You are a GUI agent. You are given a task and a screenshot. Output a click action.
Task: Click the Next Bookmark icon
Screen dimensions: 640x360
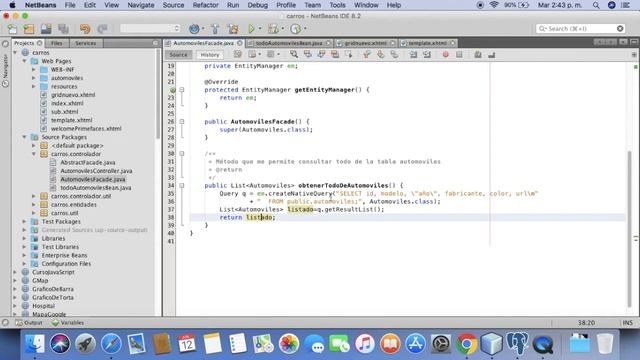380,54
